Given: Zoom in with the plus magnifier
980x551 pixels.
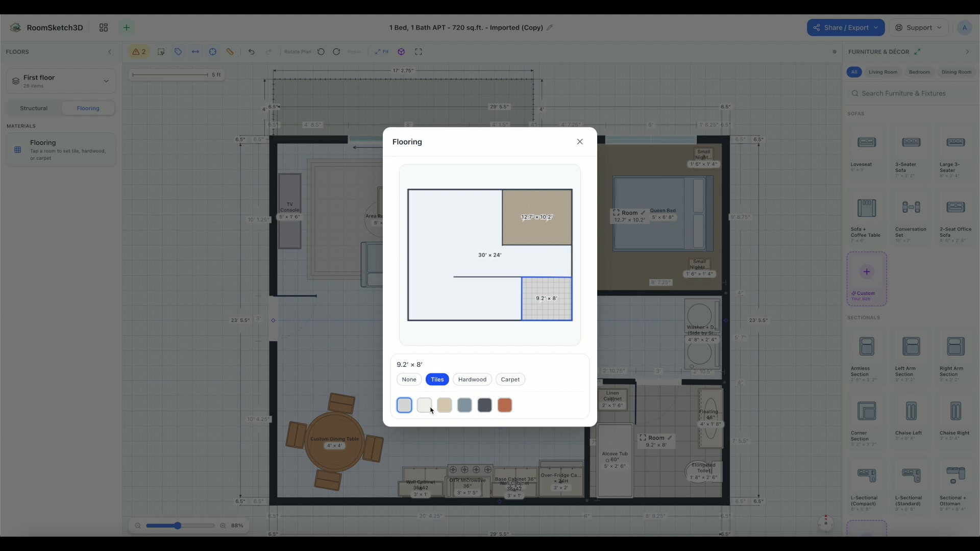Looking at the screenshot, I should 223,525.
